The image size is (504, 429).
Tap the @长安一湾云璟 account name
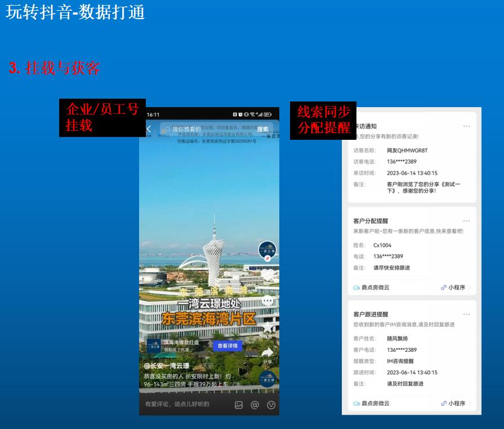(x=167, y=365)
